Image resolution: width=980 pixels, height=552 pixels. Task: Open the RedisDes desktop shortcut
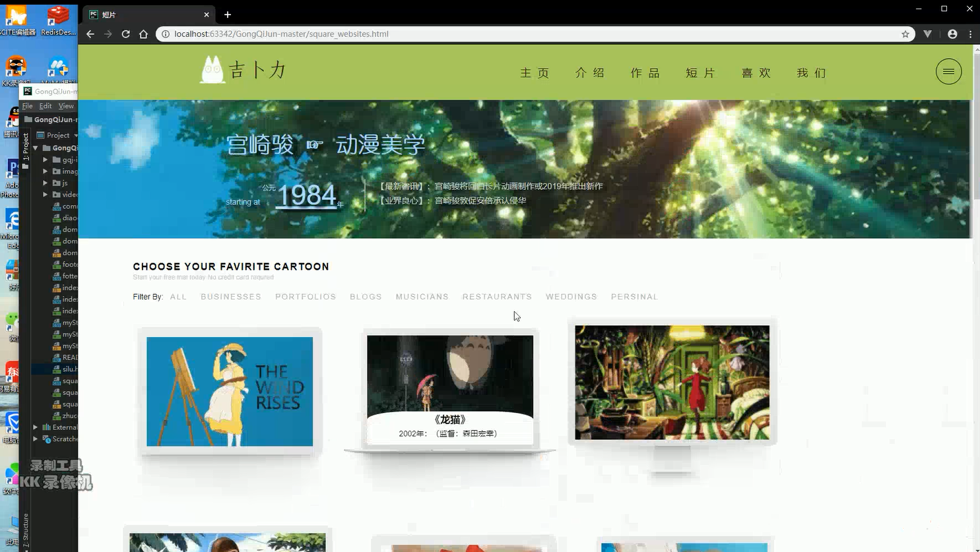pos(58,20)
